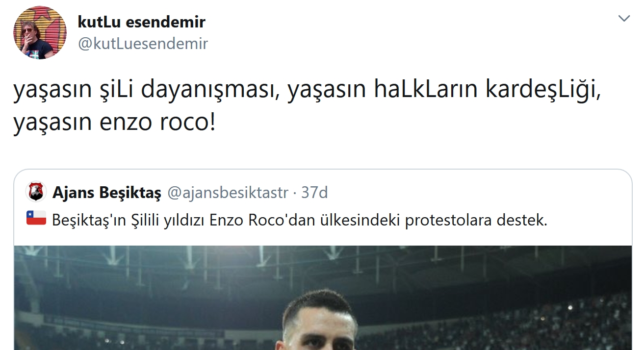Open kutLu esendemir's profile avatar
Viewport: 644px width, 350px height.
pyautogui.click(x=40, y=33)
